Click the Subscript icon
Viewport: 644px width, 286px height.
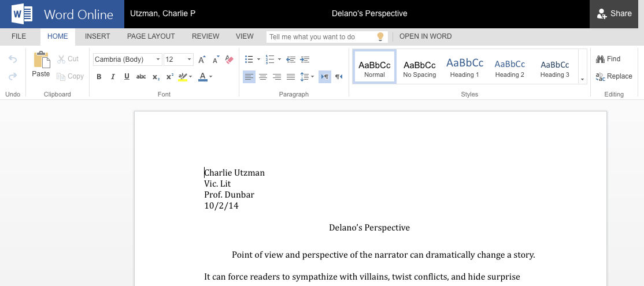(156, 77)
